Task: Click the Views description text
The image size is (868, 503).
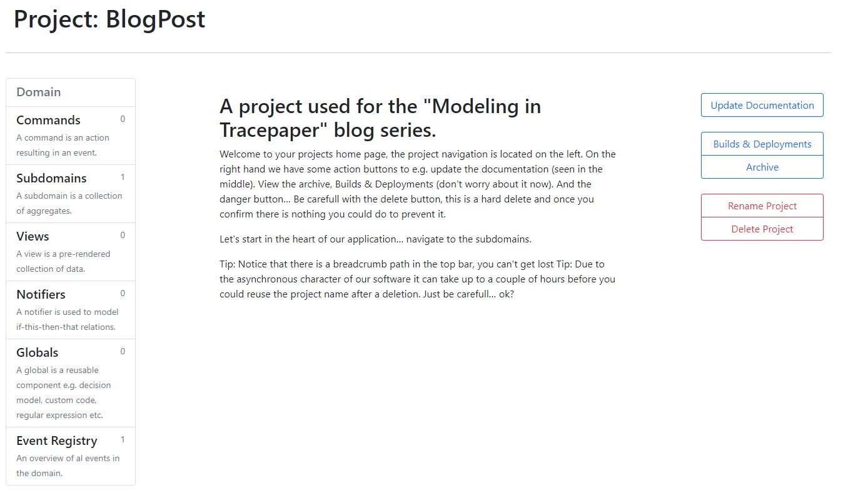Action: pyautogui.click(x=63, y=261)
